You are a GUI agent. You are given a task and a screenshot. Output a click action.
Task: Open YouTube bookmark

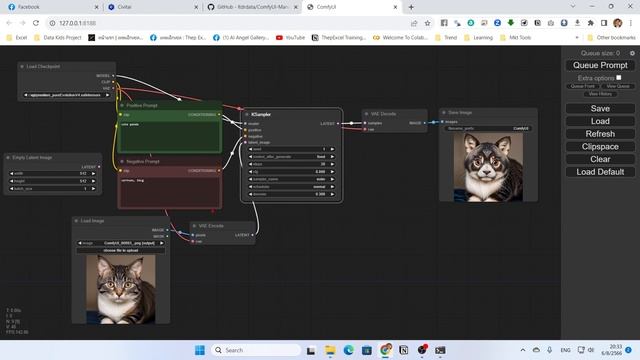(x=290, y=38)
